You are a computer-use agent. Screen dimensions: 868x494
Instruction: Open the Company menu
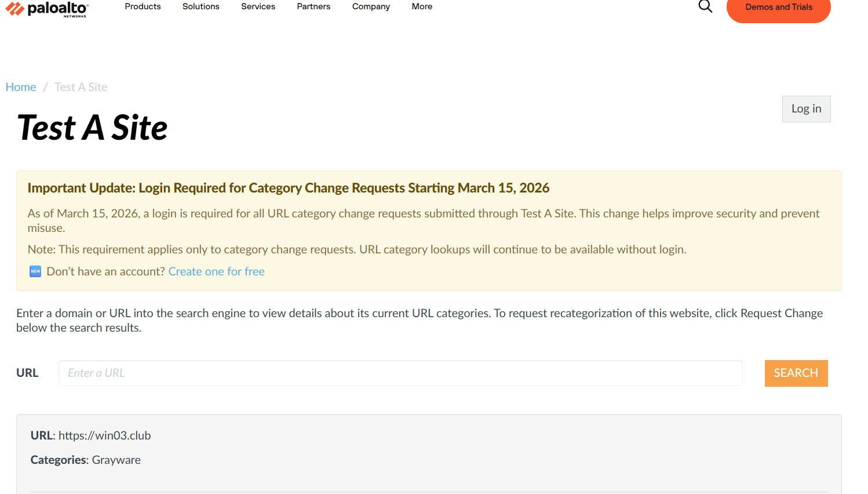point(371,6)
